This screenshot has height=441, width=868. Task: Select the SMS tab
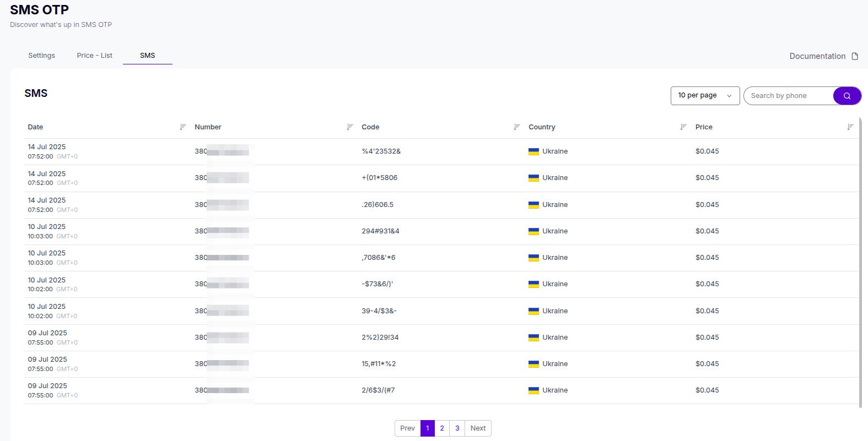coord(147,56)
